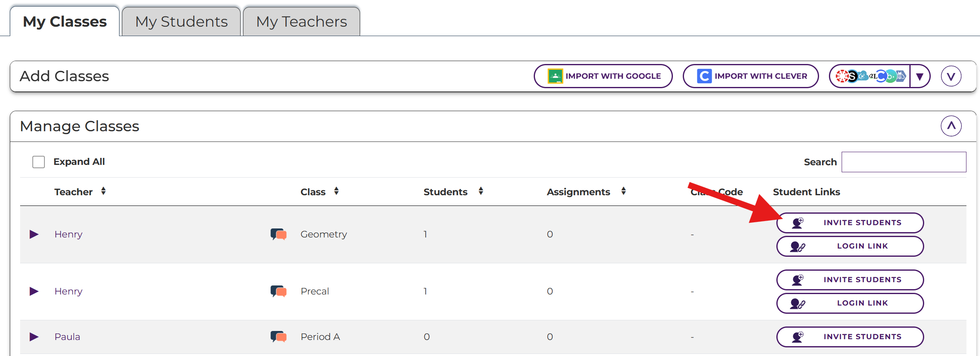Viewport: 980px width, 356px height.
Task: Click the class Search input field
Action: 904,162
